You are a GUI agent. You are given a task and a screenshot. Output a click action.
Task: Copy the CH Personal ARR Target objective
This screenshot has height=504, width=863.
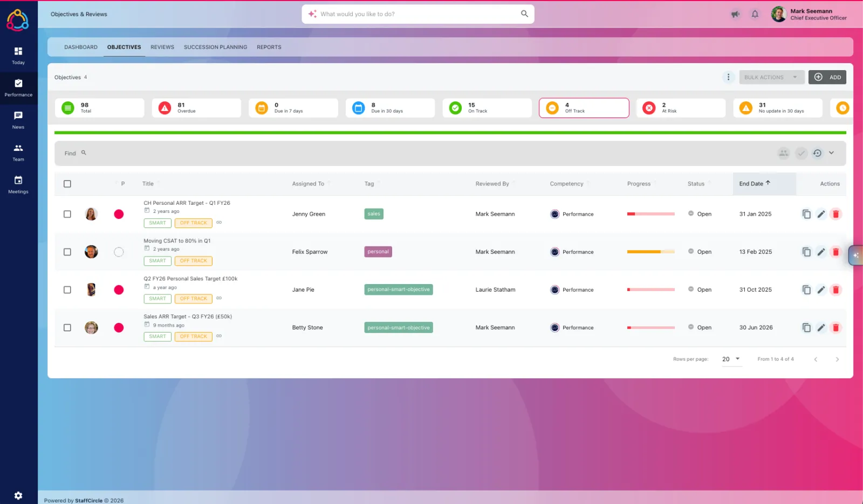tap(806, 214)
